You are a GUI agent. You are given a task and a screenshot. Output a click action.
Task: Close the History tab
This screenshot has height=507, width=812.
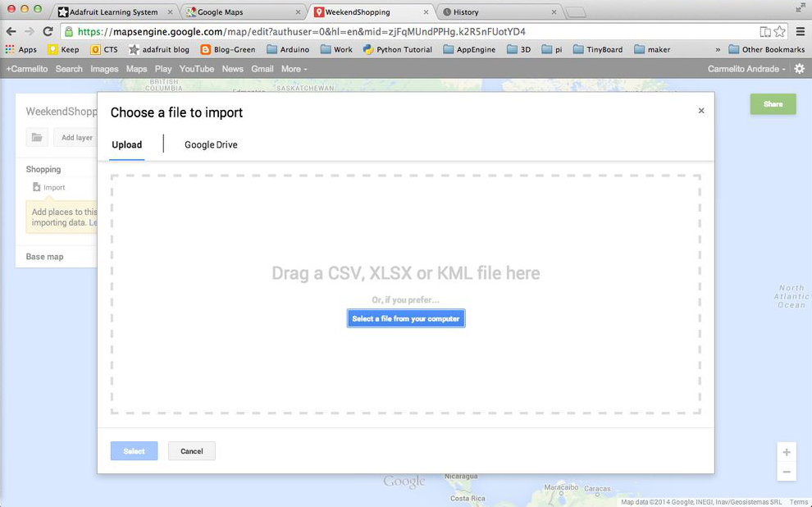click(554, 12)
